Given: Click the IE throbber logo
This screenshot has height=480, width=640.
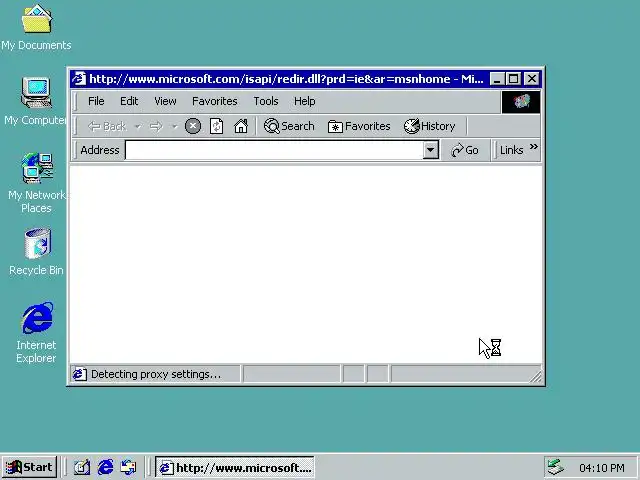Looking at the screenshot, I should [x=521, y=102].
